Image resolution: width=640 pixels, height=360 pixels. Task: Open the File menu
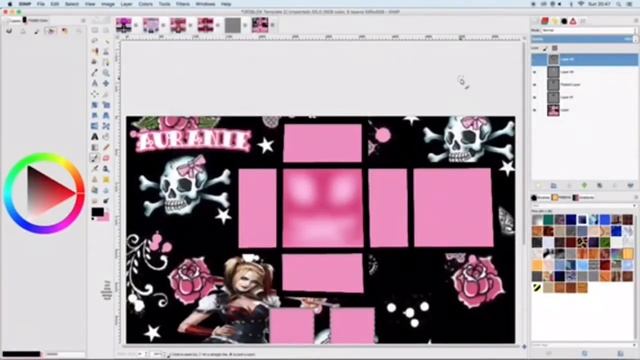click(x=41, y=4)
